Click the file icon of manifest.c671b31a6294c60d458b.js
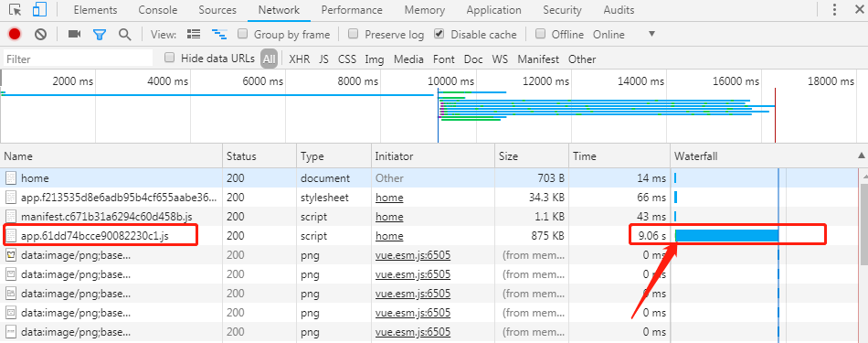The width and height of the screenshot is (868, 343). pos(11,217)
